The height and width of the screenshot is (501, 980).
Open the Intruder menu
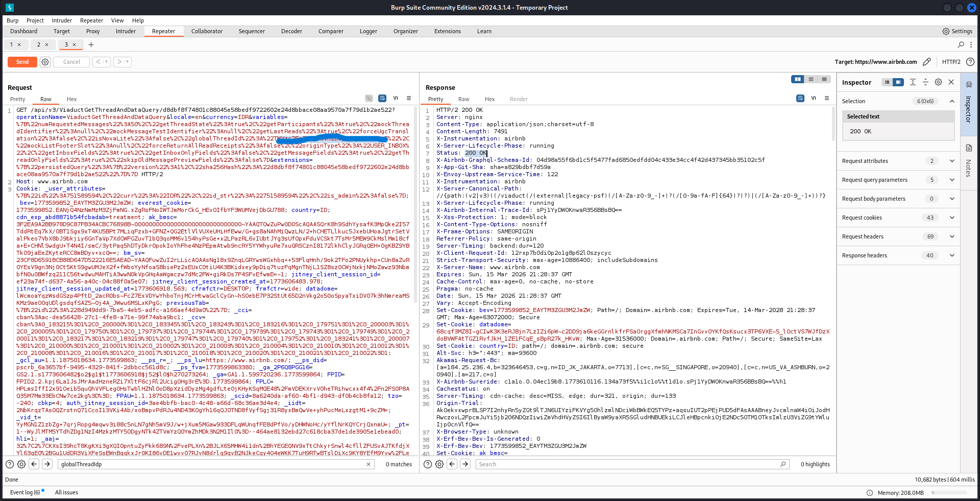[x=62, y=20]
